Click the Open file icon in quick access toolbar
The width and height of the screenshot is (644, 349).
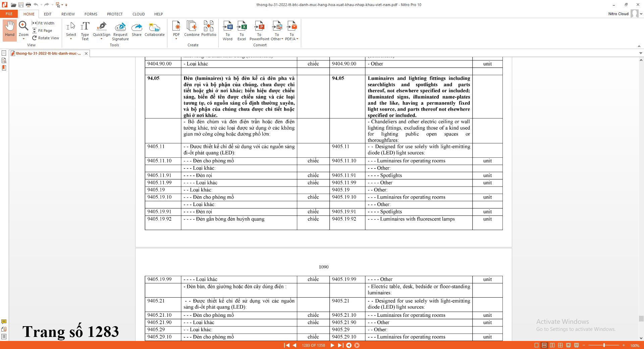(13, 5)
